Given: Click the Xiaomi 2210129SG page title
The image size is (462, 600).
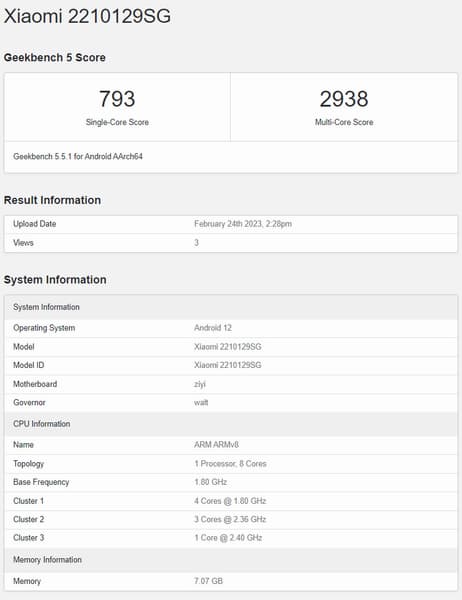Looking at the screenshot, I should pos(87,16).
